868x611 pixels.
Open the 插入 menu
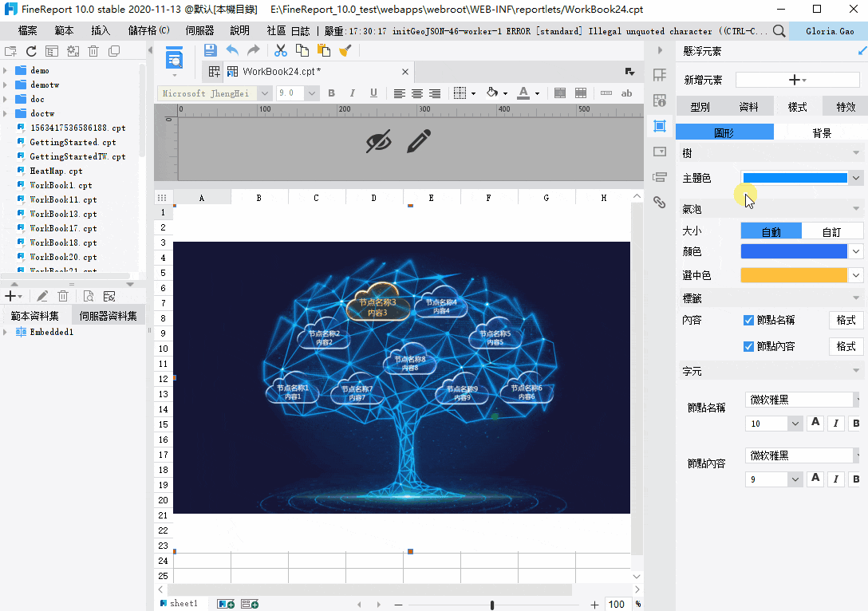101,30
